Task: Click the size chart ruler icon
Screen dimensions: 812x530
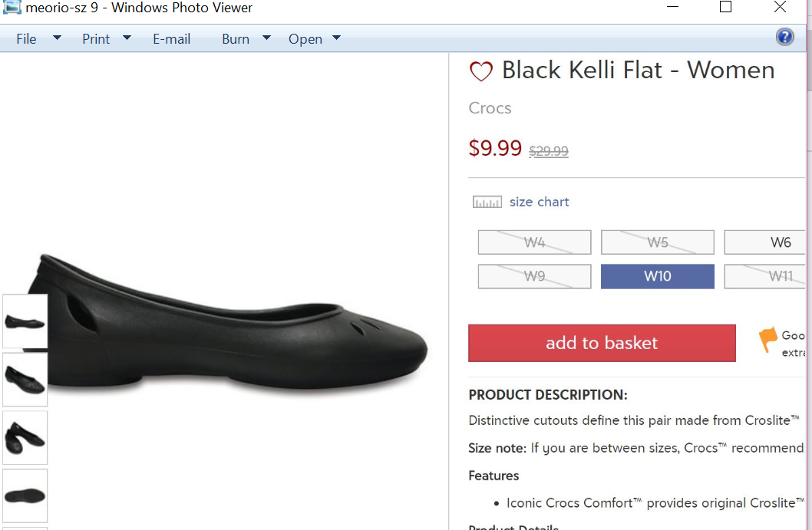Action: (487, 202)
